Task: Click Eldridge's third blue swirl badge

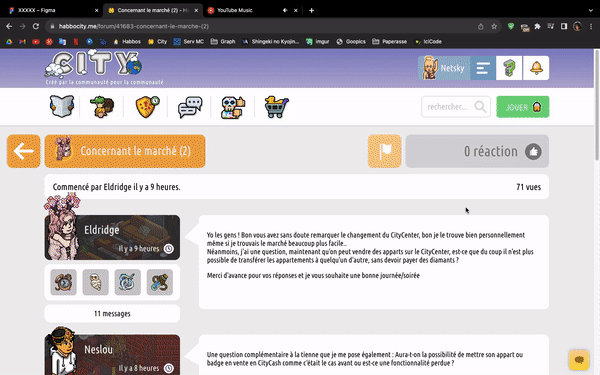Action: click(127, 282)
